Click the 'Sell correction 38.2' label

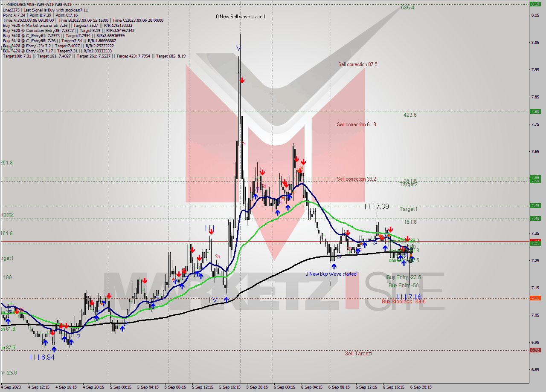tap(357, 179)
